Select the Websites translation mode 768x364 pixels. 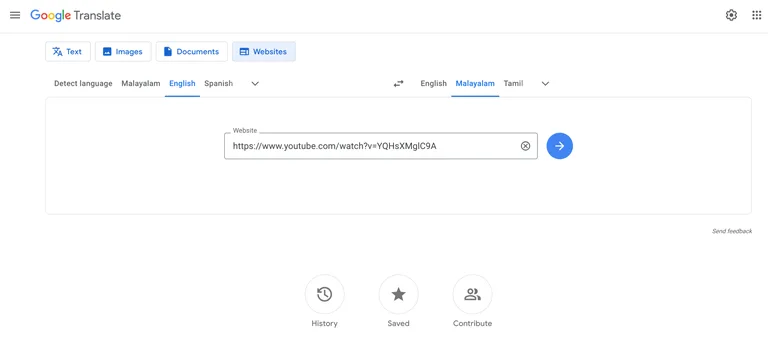264,51
